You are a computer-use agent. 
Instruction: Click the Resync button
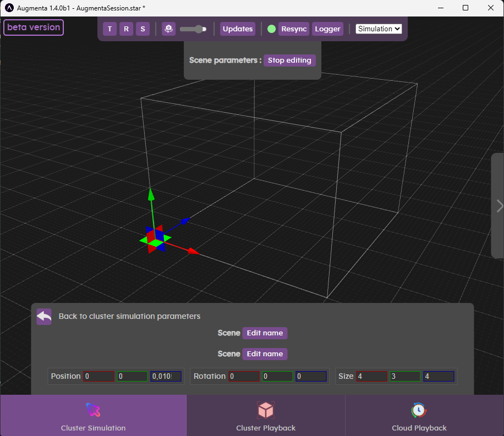click(294, 29)
